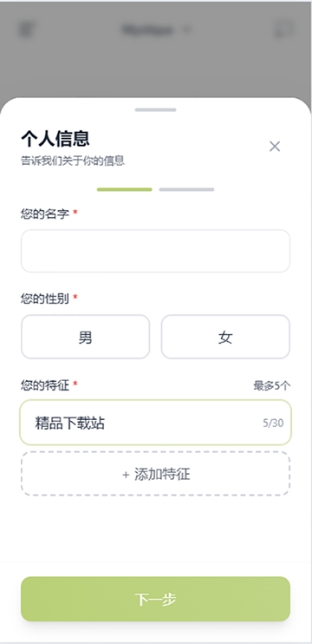The image size is (312, 644).
Task: Click the 精品下载站 feature input
Action: [155, 423]
